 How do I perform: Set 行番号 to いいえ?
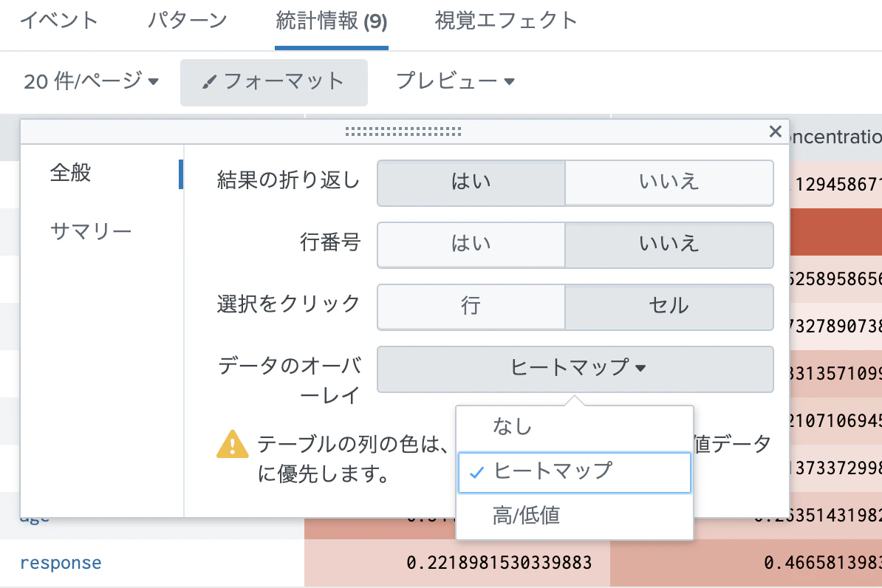pos(669,245)
